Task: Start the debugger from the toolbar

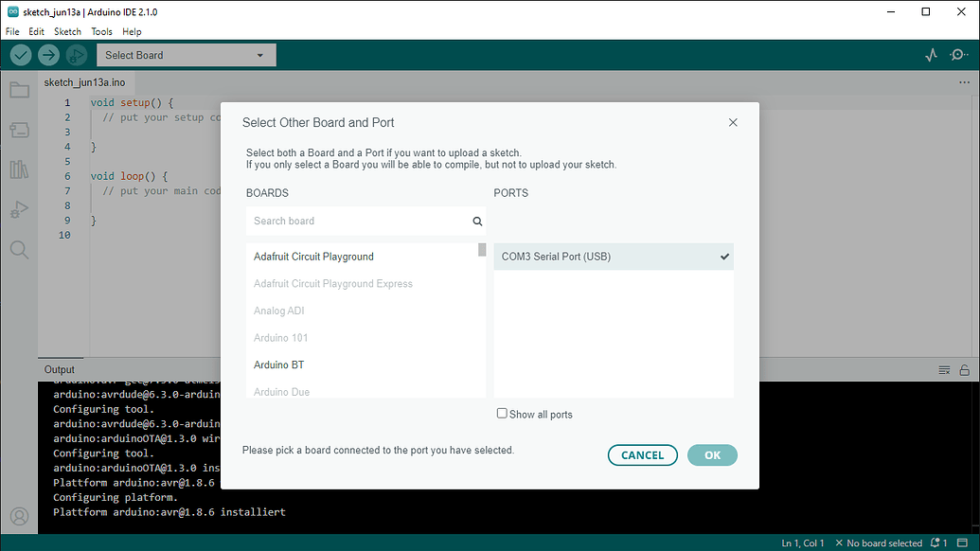Action: (75, 55)
